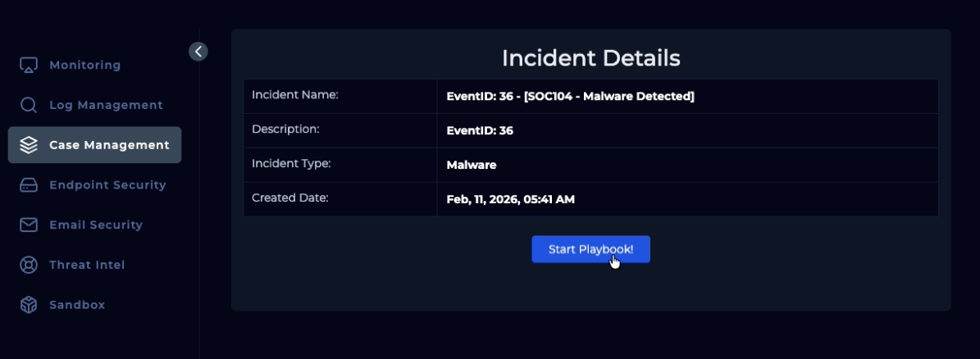Open the Monitoring menu item

click(84, 66)
